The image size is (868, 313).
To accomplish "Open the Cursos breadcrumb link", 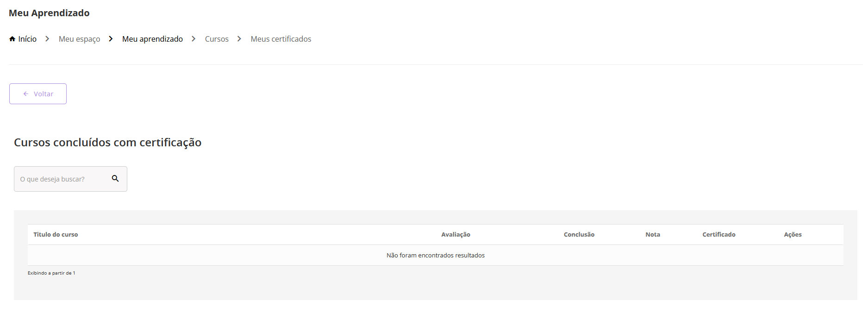I will coord(217,39).
